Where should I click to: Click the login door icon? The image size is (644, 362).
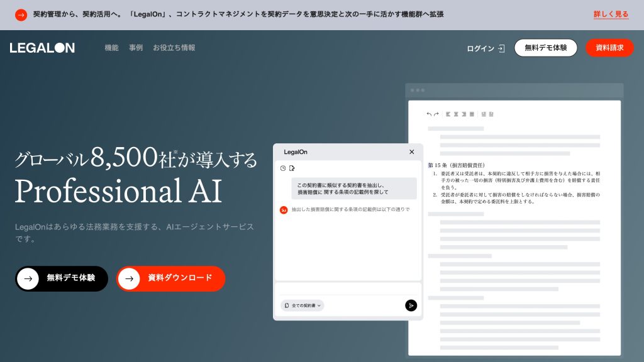pyautogui.click(x=501, y=48)
